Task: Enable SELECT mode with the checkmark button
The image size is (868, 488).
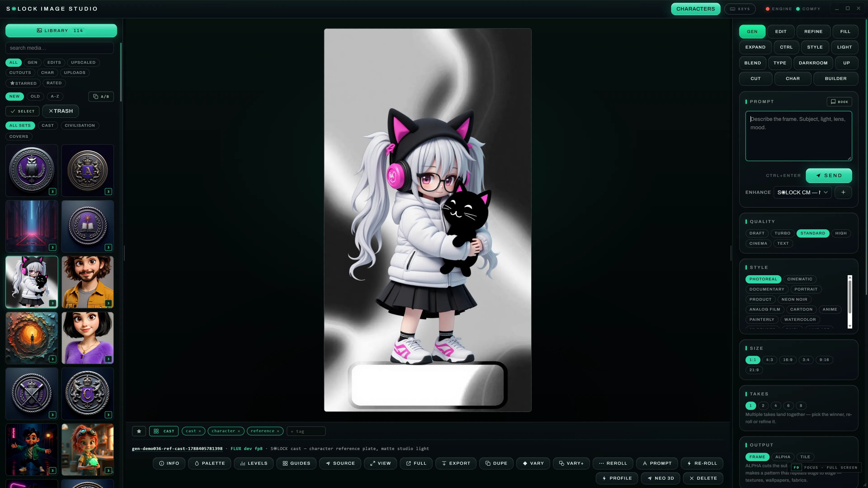Action: click(22, 111)
